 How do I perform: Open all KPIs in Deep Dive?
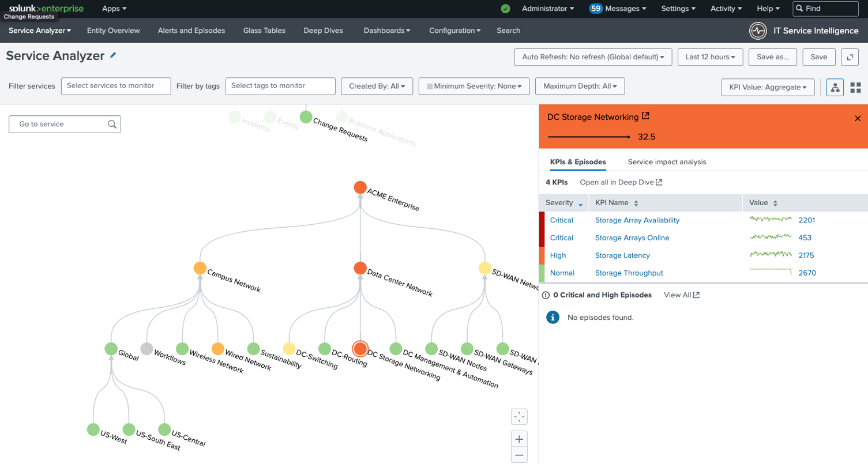coord(621,183)
